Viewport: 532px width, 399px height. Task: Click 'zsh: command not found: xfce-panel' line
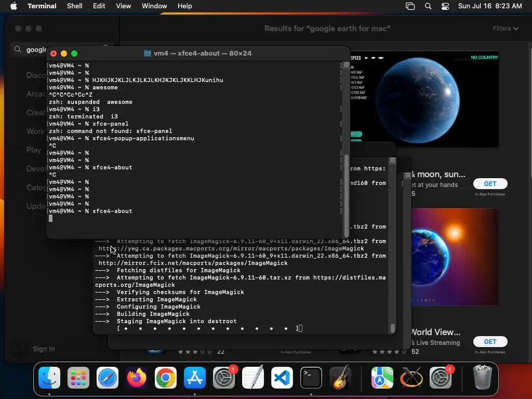111,131
